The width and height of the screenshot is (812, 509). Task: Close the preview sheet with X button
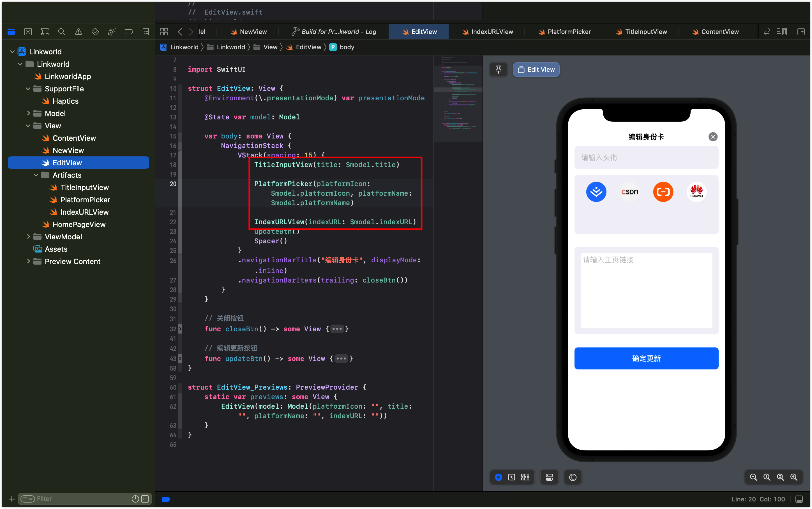(713, 137)
